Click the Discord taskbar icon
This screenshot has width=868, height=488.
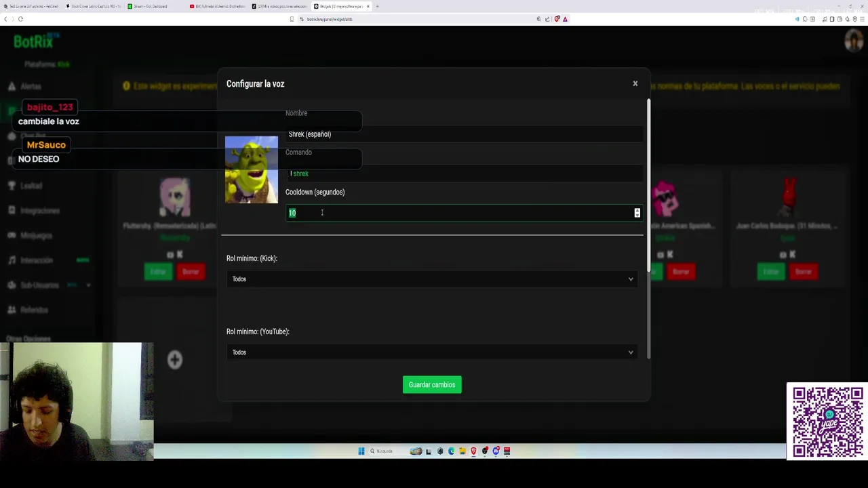[x=496, y=451]
